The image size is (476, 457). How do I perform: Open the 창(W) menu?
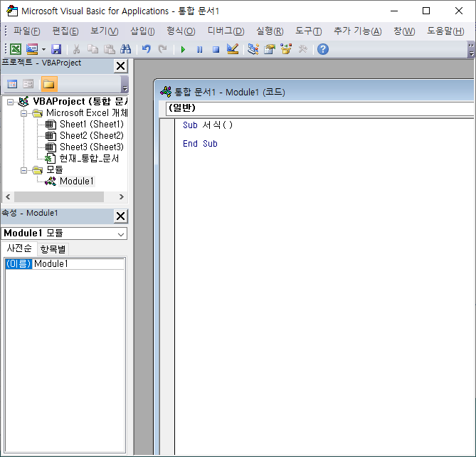(404, 31)
